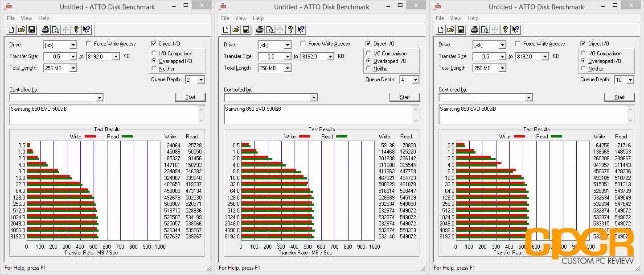
Task: Click the printer icon in the right window toolbar
Action: 475,29
